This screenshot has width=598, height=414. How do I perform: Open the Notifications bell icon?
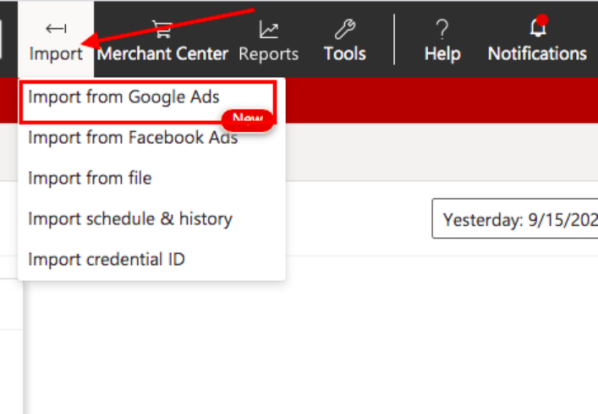point(538,28)
